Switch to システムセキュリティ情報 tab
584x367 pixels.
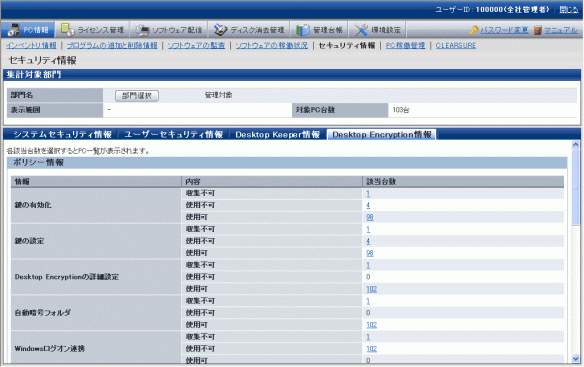[x=62, y=135]
